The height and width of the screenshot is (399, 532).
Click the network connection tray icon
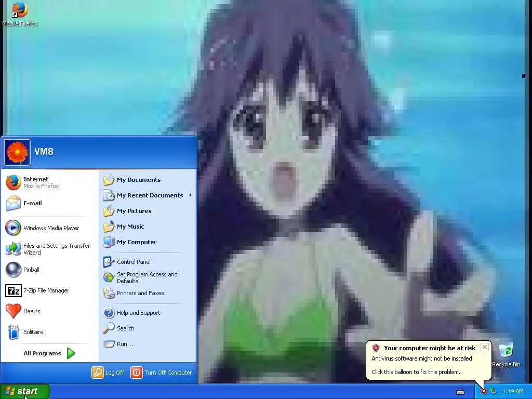tap(493, 392)
